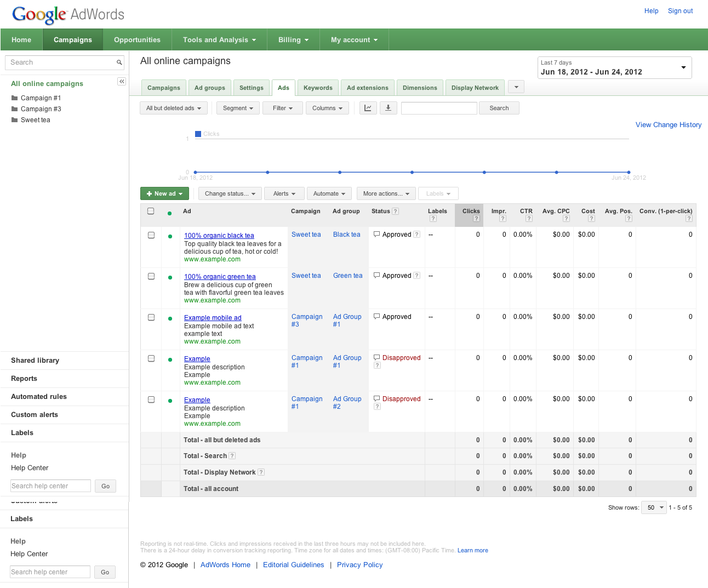The image size is (708, 588).
Task: Open the 100% organic green tea ad link
Action: [220, 277]
